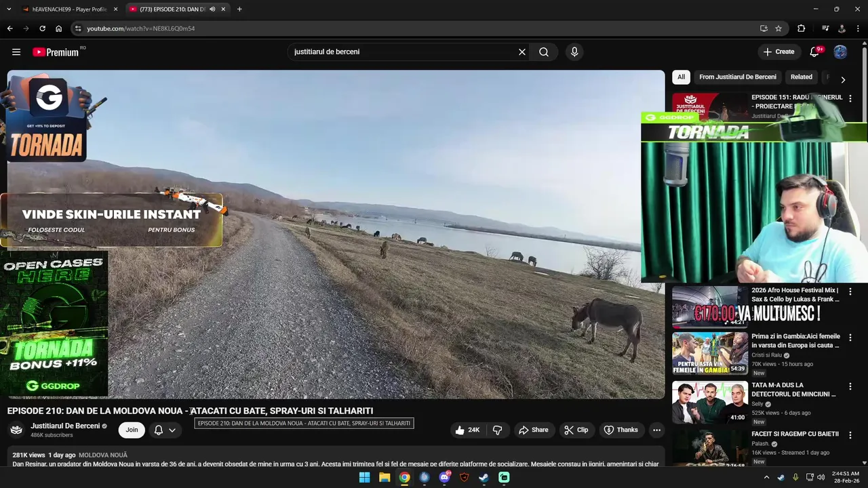Open the Create button

click(778, 52)
